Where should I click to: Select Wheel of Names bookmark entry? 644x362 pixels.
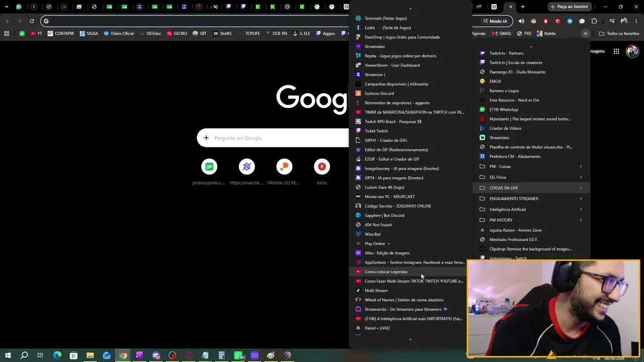[x=410, y=300]
